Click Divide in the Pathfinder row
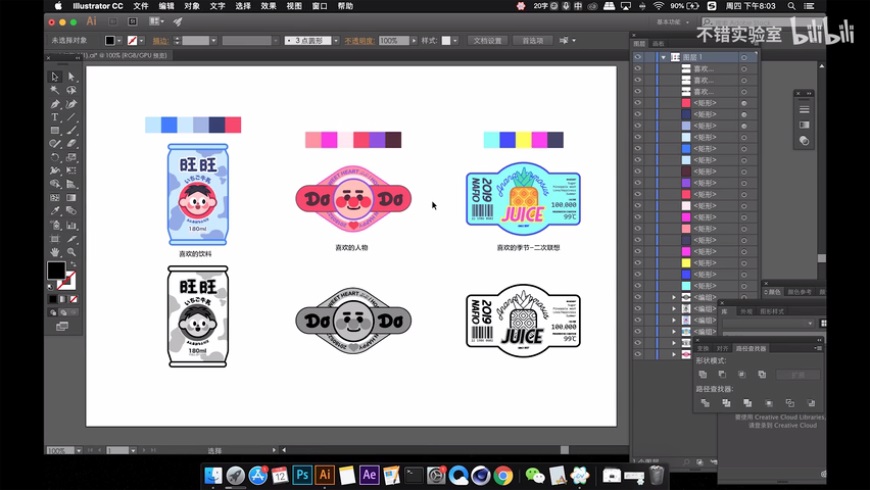The height and width of the screenshot is (490, 870). point(705,403)
